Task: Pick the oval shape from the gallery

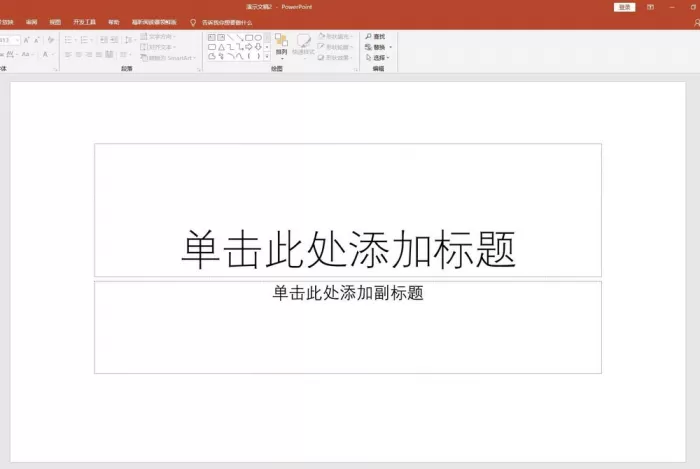Action: click(x=258, y=37)
